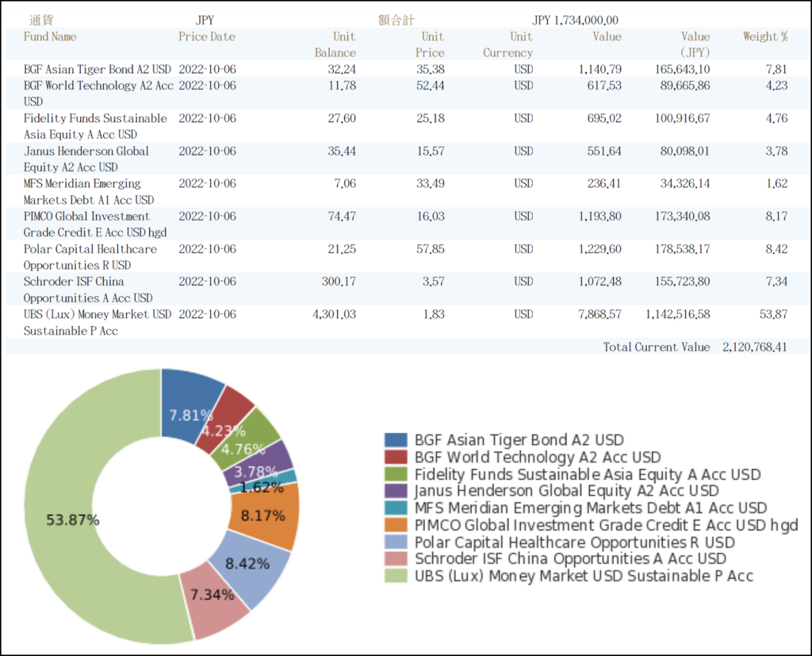Select Polar Capital Healthcare Opportunities fund name
This screenshot has width=812, height=656.
point(90,257)
